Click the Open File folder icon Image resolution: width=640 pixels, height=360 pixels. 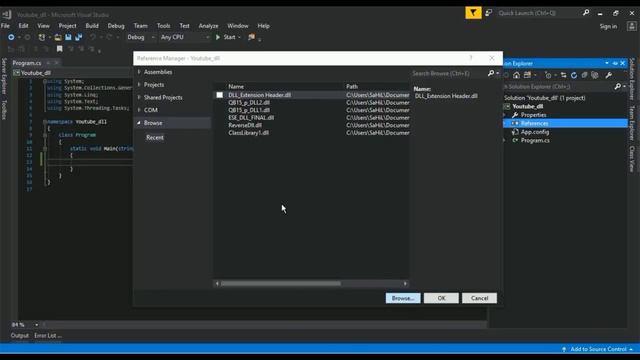tap(58, 37)
